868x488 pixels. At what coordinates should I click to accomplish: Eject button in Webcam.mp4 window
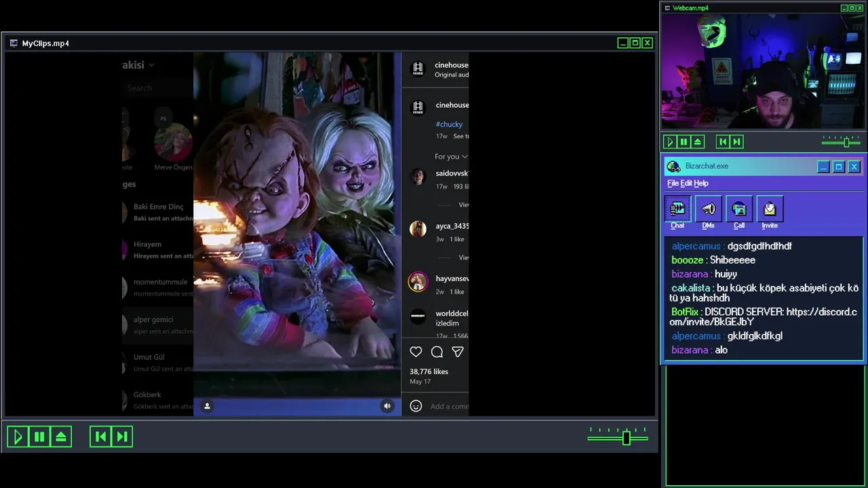point(697,142)
